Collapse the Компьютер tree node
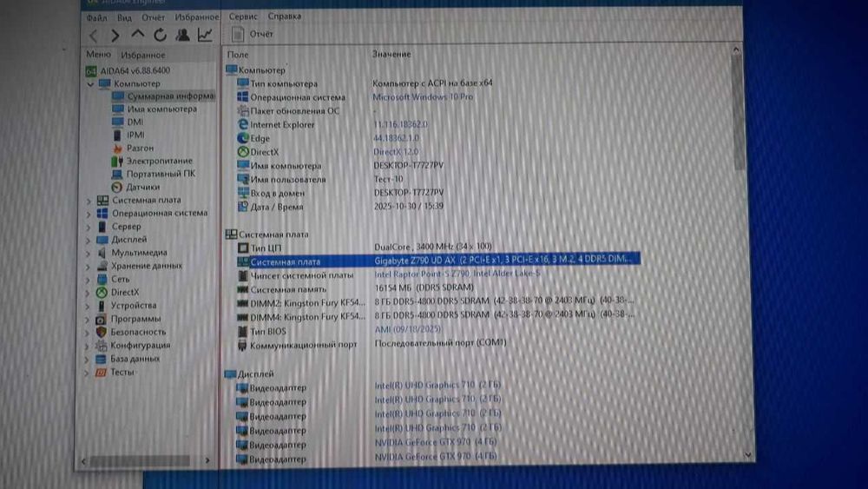Viewport: 868px width, 489px height. [90, 84]
